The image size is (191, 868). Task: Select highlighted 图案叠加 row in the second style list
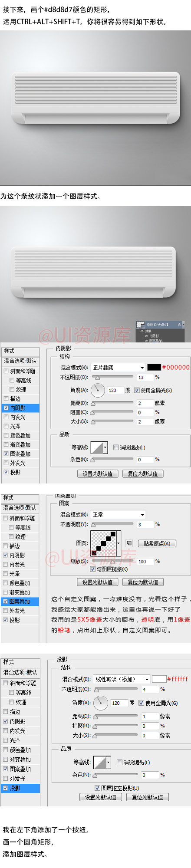click(20, 602)
